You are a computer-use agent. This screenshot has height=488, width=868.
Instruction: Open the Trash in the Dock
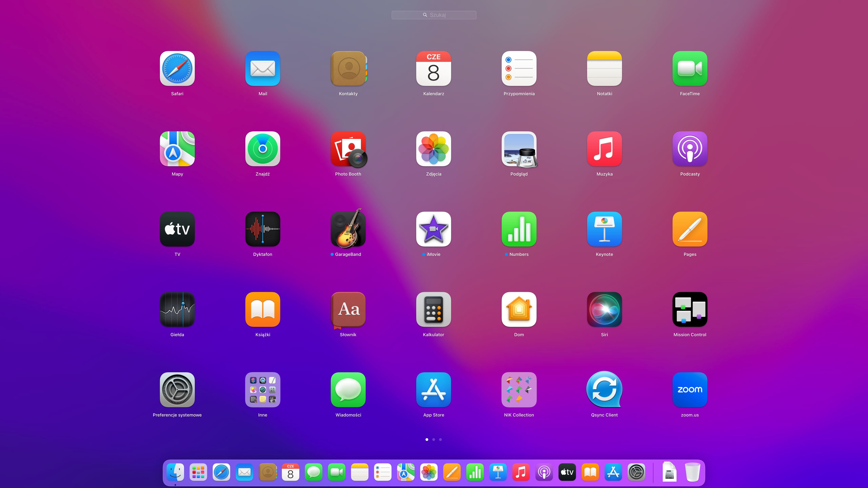coord(692,472)
